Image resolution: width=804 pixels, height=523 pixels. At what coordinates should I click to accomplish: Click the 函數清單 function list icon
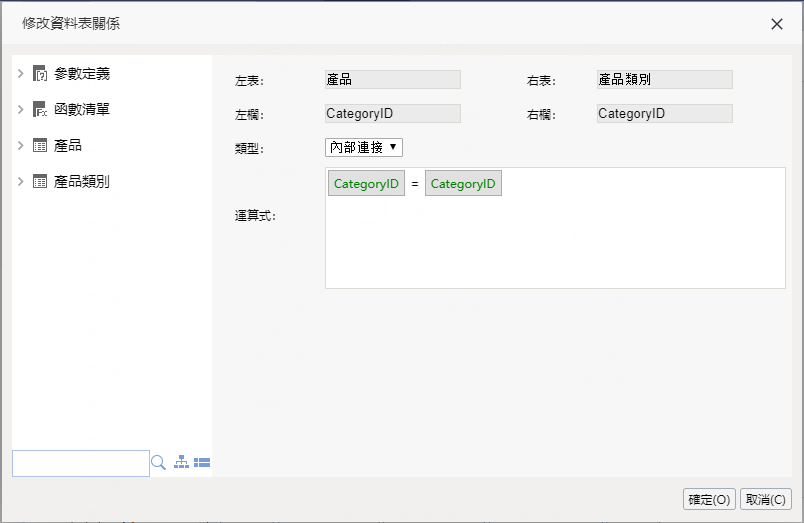[40, 109]
